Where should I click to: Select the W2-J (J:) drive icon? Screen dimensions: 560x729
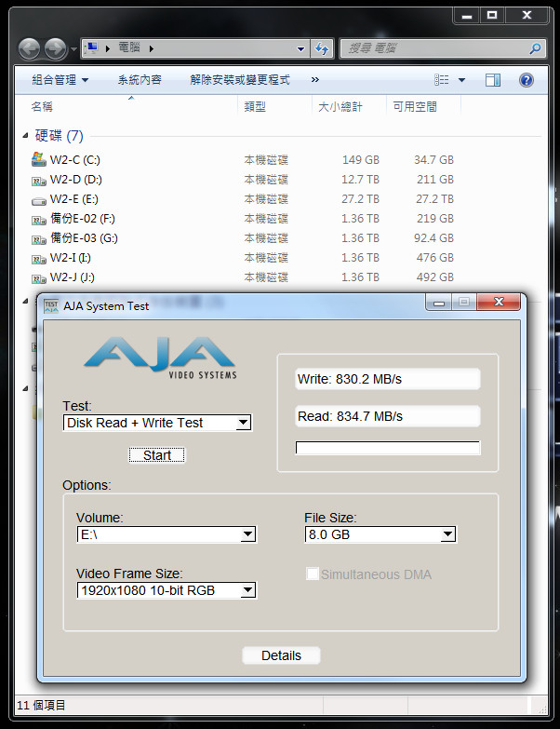[39, 278]
